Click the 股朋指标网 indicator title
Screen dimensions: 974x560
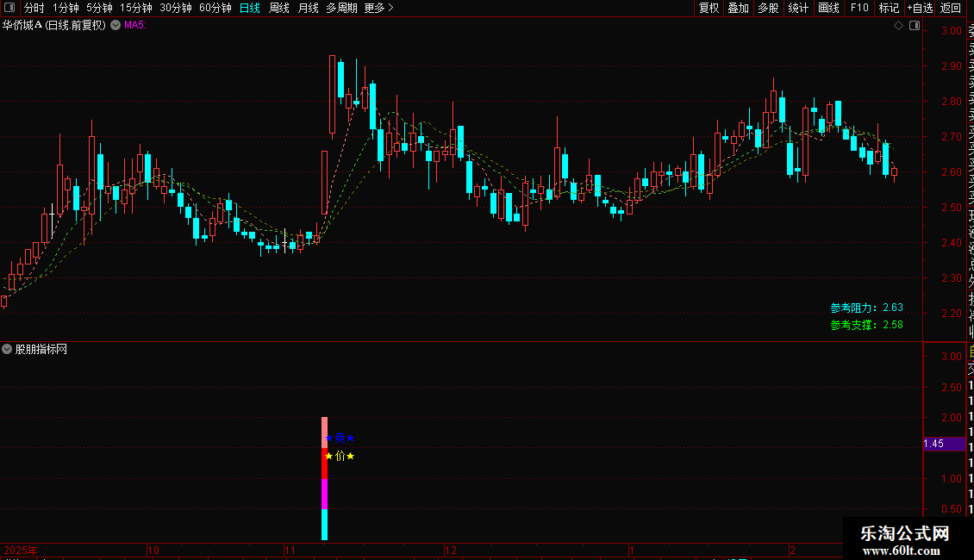click(41, 350)
